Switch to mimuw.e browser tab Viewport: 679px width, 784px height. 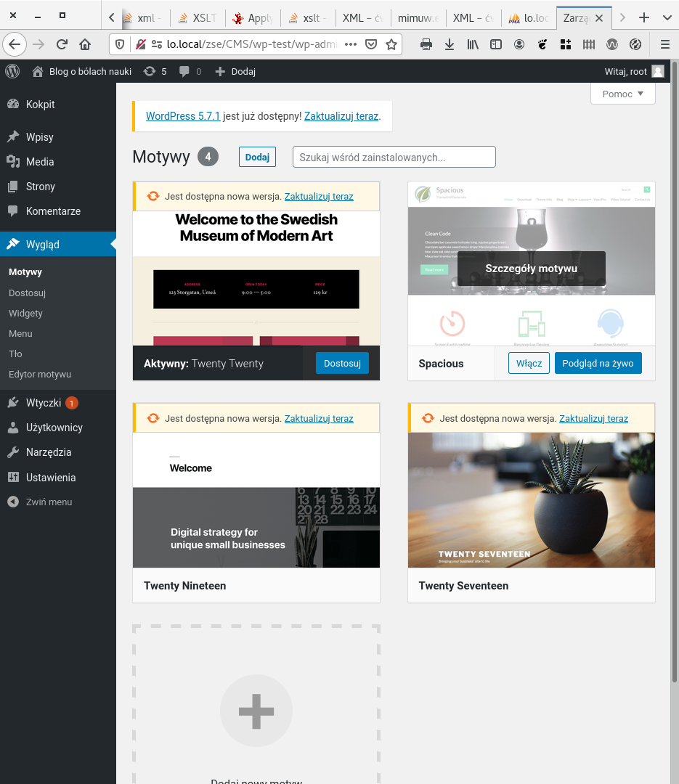click(x=418, y=18)
